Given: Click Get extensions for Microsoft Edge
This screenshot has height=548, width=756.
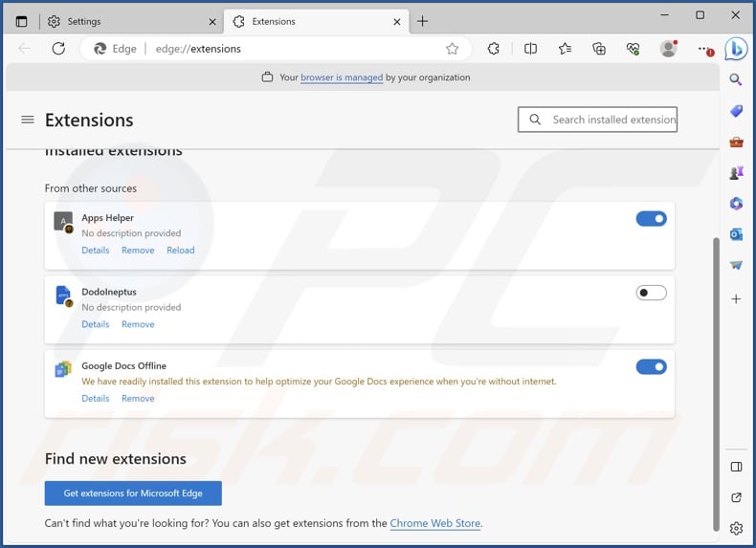Looking at the screenshot, I should click(x=133, y=493).
